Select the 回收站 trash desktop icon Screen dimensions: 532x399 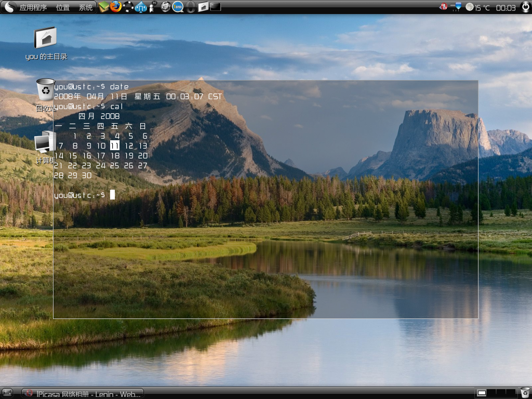pos(45,95)
